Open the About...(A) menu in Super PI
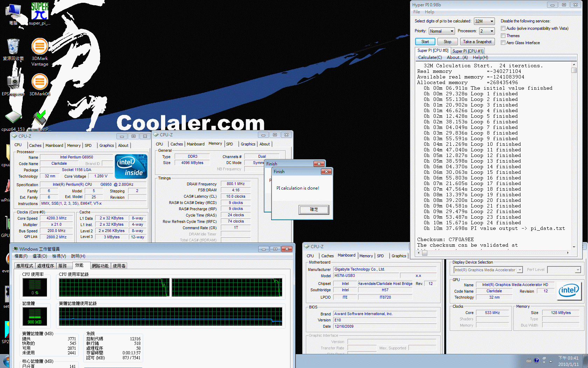 coord(457,57)
